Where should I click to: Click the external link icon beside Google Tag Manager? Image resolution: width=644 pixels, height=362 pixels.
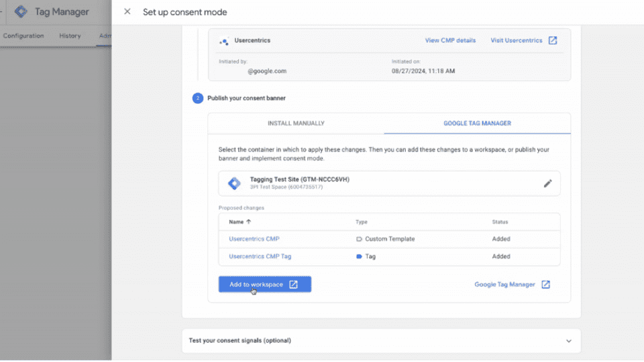click(x=545, y=284)
